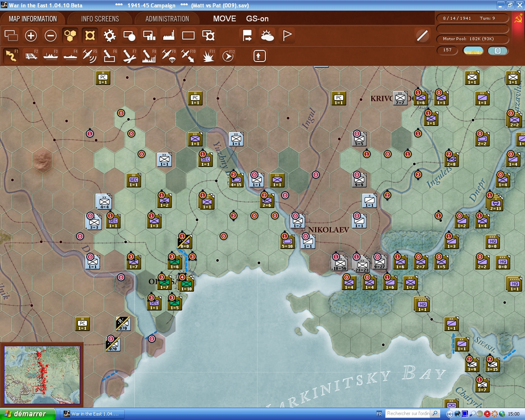
Task: Click the diagonal slash circle icon
Action: click(x=422, y=36)
